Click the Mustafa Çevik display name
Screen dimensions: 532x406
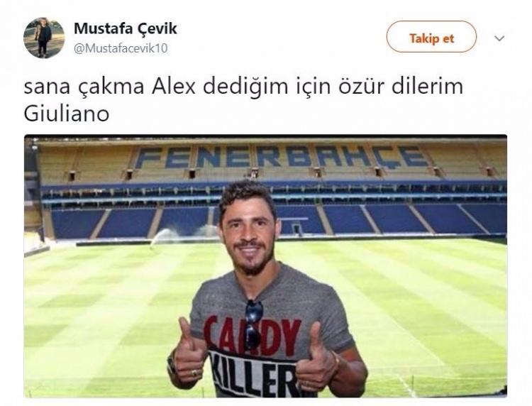click(125, 29)
